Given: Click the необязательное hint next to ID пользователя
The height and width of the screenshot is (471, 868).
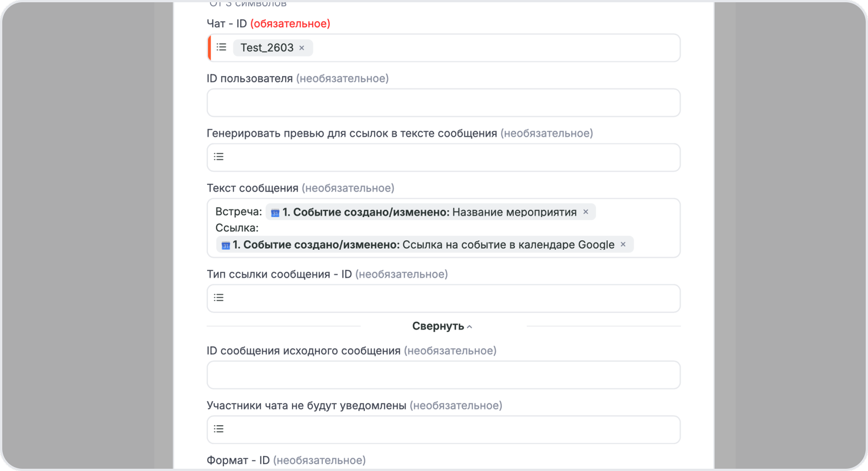Looking at the screenshot, I should (342, 79).
